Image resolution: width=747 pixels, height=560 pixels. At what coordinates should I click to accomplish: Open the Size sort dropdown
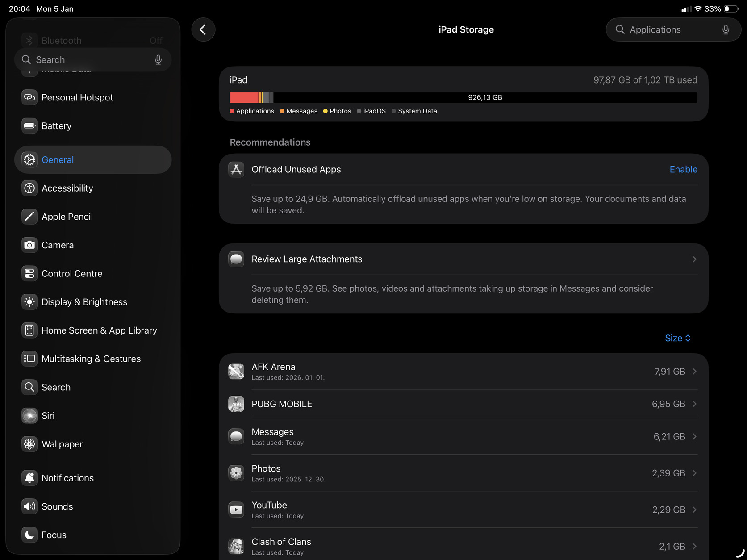677,339
